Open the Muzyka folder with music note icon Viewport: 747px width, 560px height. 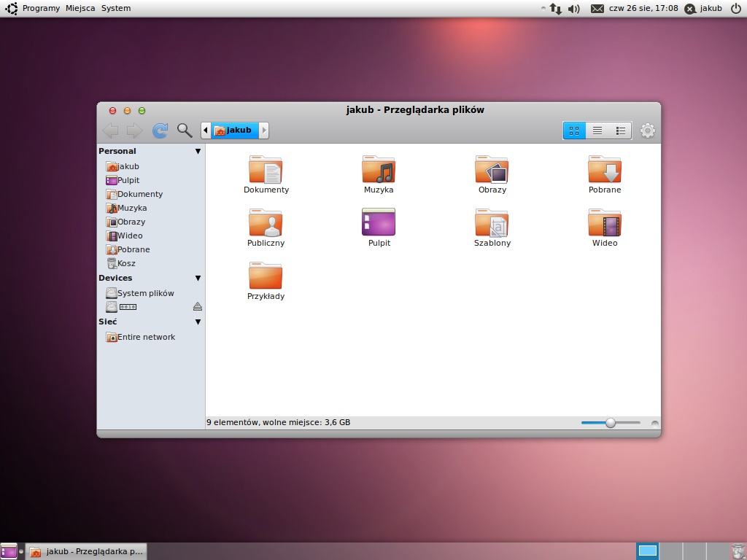[x=379, y=169]
